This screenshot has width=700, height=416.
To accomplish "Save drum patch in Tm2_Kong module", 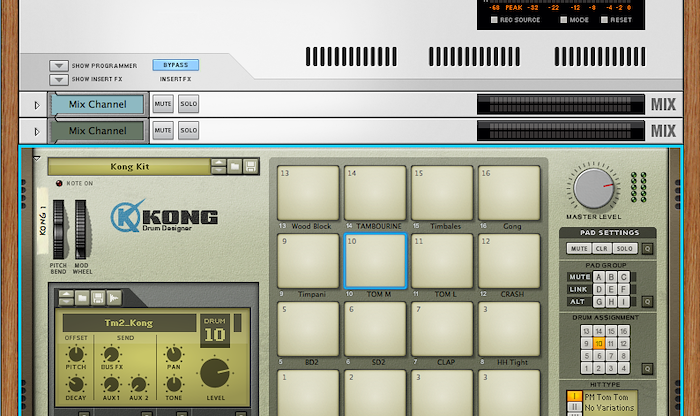I will (x=98, y=298).
